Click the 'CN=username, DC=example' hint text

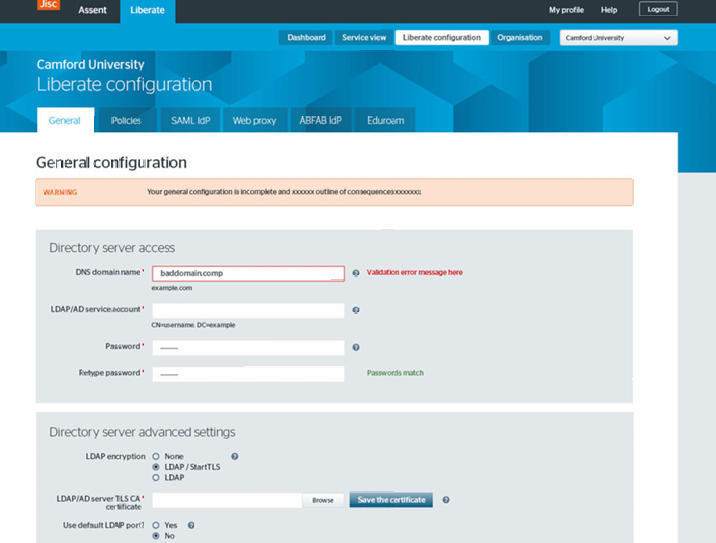coord(193,325)
